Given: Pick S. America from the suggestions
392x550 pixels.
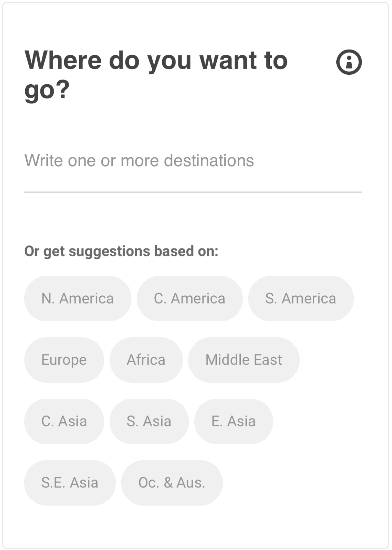Looking at the screenshot, I should (x=301, y=298).
